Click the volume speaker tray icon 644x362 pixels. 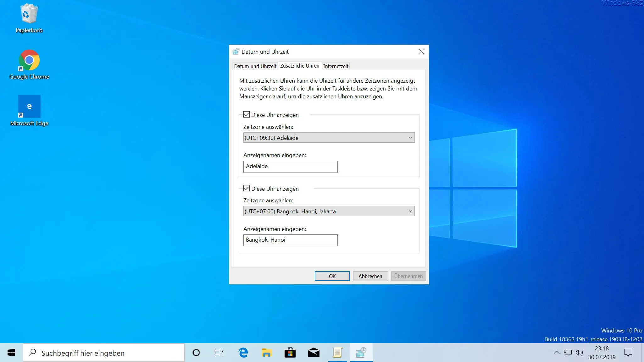[x=579, y=353]
